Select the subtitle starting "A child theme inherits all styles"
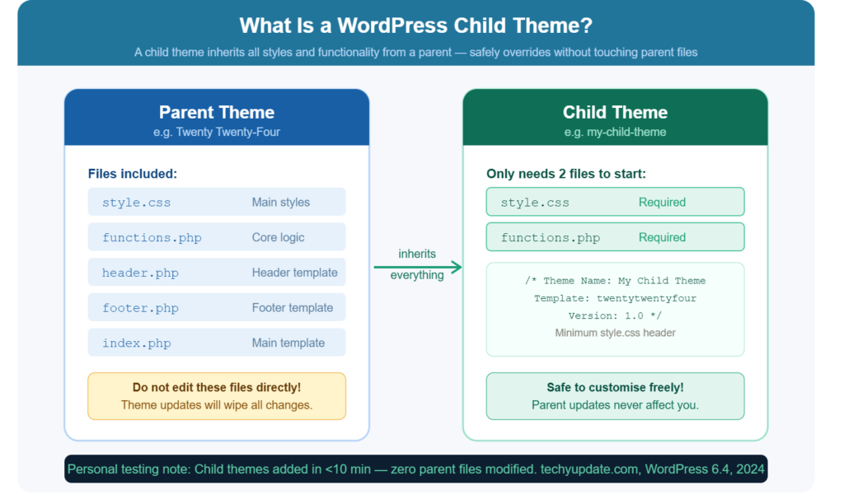 (x=415, y=52)
